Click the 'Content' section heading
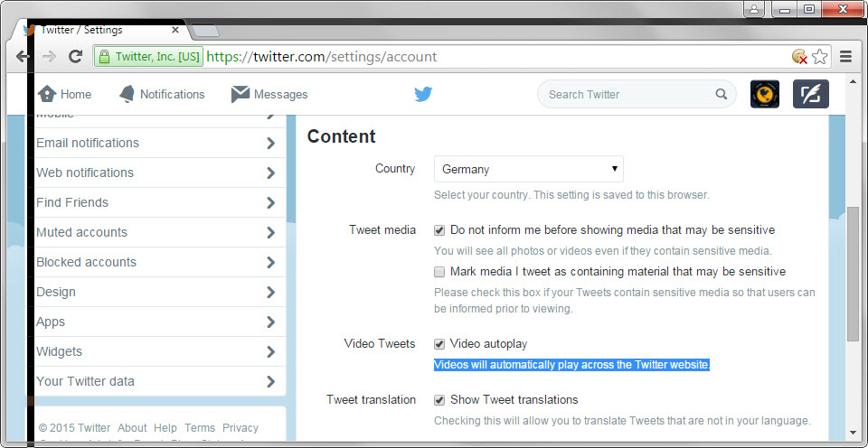Screen dimensions: 868x448 [342, 136]
